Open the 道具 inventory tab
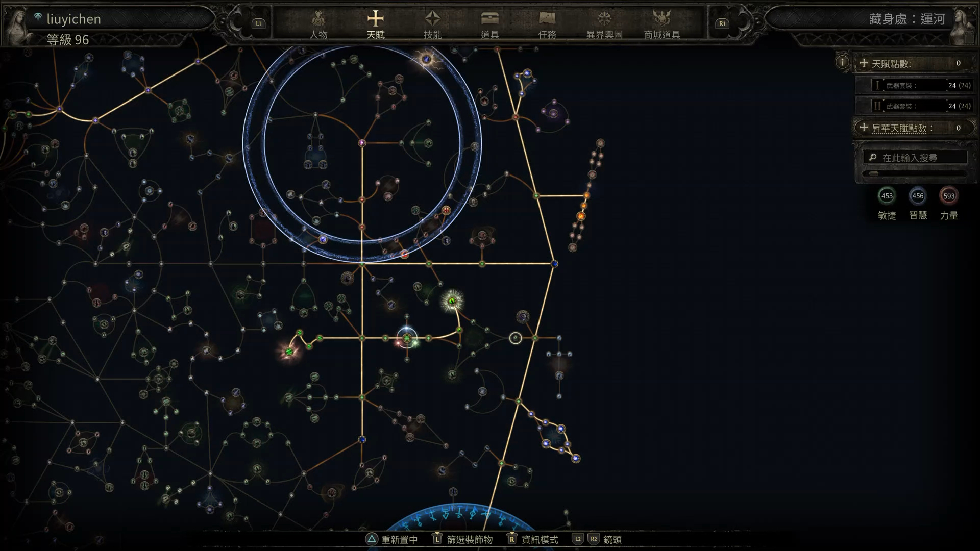The height and width of the screenshot is (551, 980). (x=489, y=24)
